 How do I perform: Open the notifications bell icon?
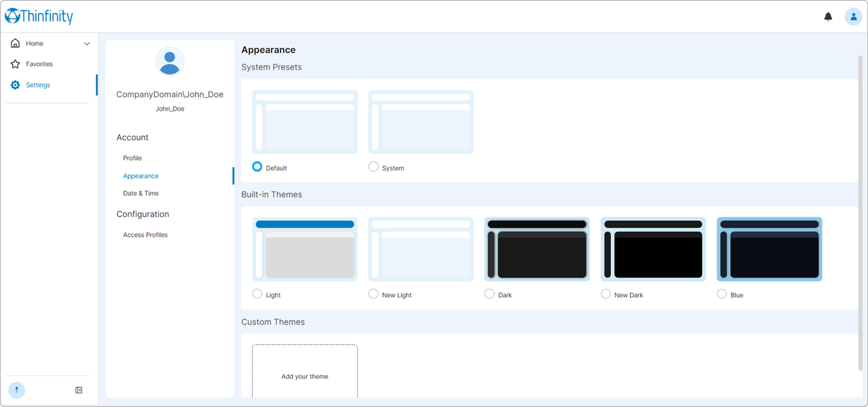pos(828,17)
